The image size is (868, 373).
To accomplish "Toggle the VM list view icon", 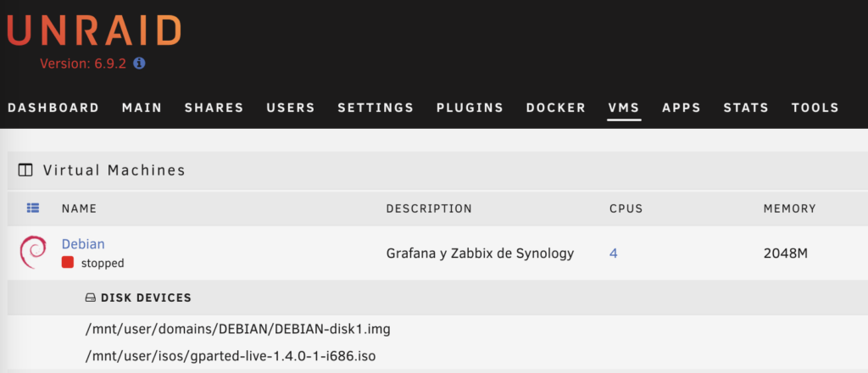I will click(x=33, y=208).
